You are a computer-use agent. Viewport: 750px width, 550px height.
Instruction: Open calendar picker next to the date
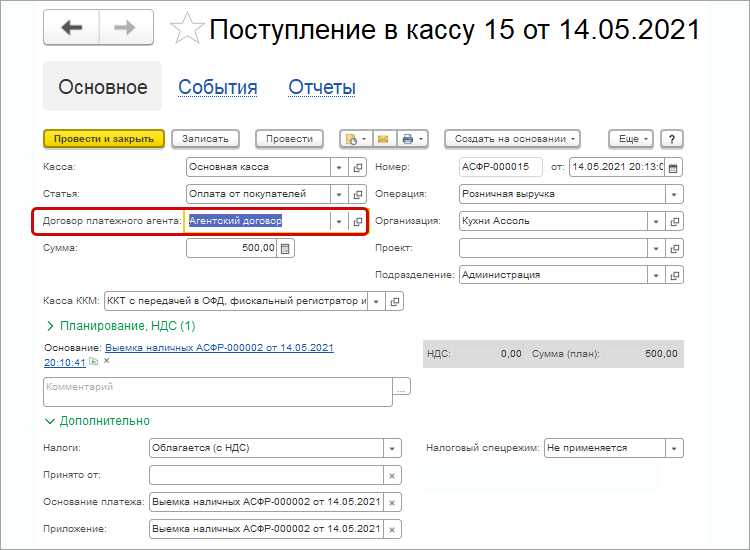pyautogui.click(x=673, y=167)
